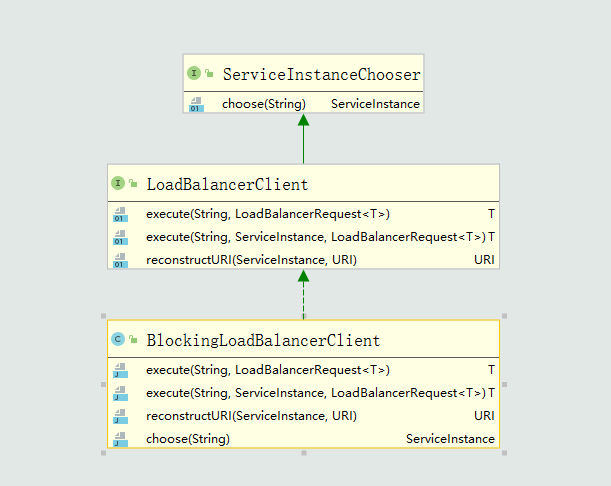
Task: Select reconstructURI method in BlockingLoadBalancerClient
Action: [x=251, y=416]
